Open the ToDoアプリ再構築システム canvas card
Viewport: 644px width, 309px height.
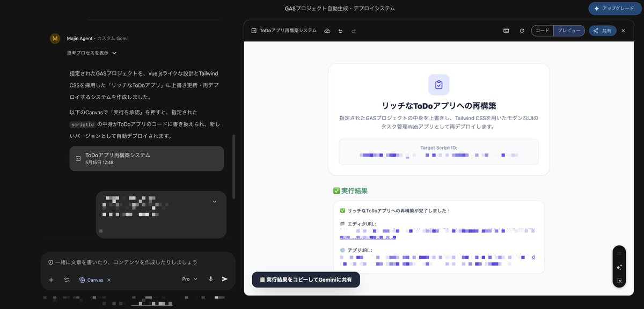coord(147,158)
